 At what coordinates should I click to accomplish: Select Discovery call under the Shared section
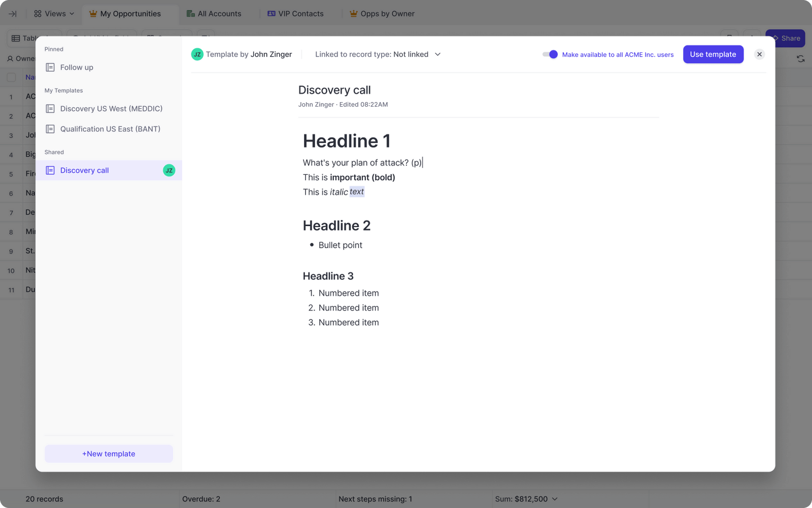[x=84, y=170]
